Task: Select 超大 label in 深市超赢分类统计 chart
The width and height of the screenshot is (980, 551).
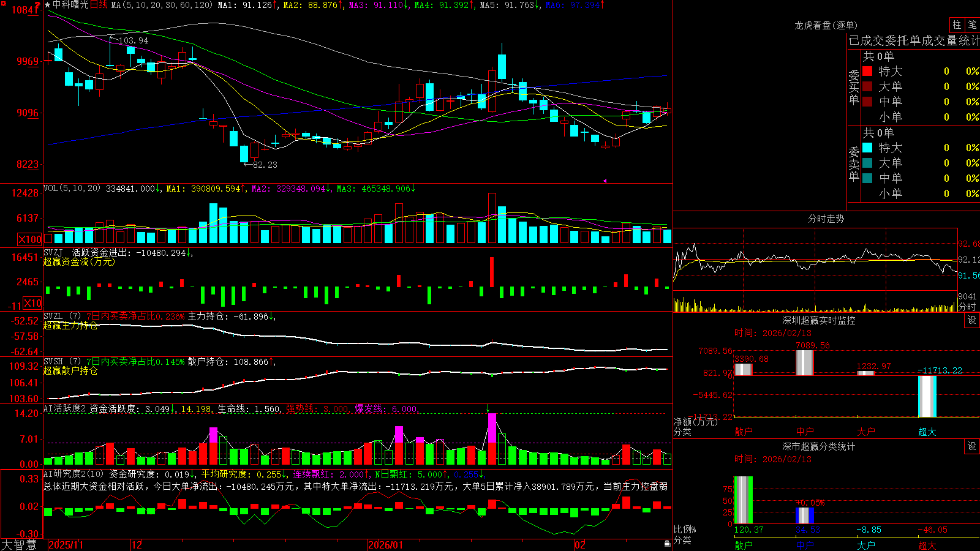Action: 927,545
